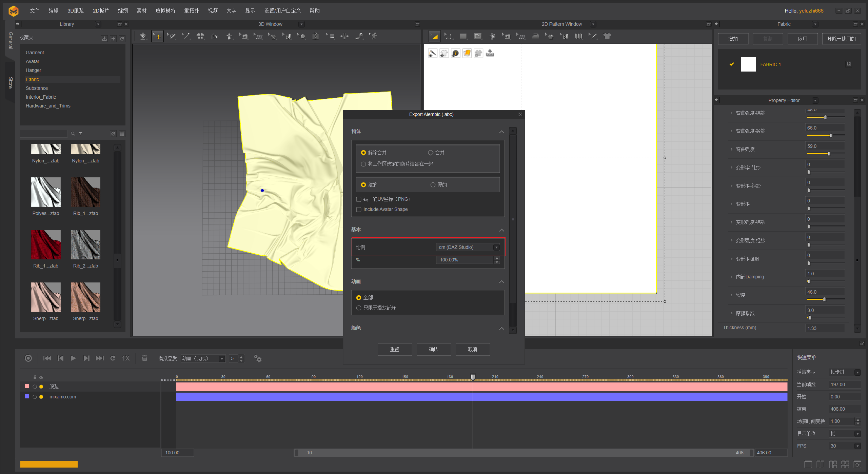Click the Simulate down-arrow icon in 3D toolbar
Image resolution: width=868 pixels, height=474 pixels.
click(143, 36)
